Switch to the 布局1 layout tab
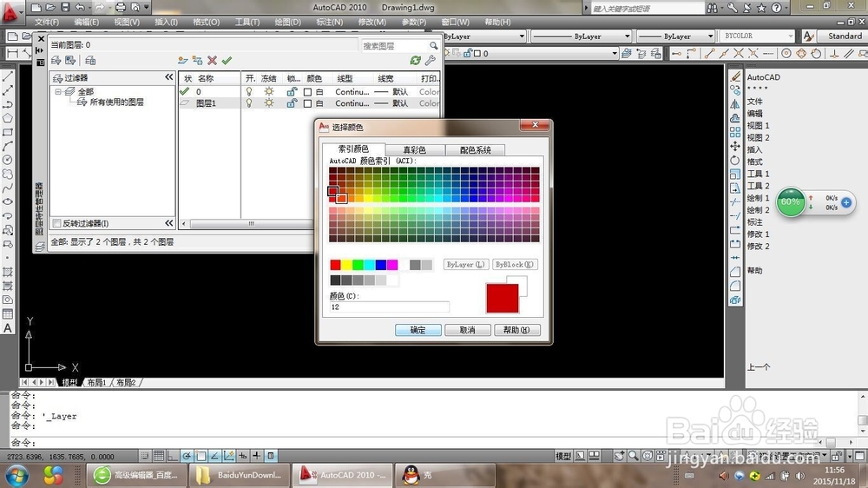 point(96,382)
